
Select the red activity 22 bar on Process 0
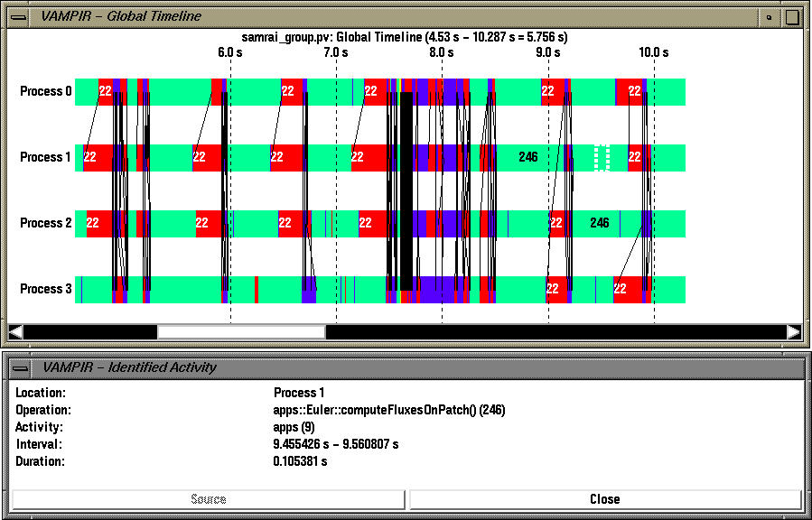tap(107, 90)
